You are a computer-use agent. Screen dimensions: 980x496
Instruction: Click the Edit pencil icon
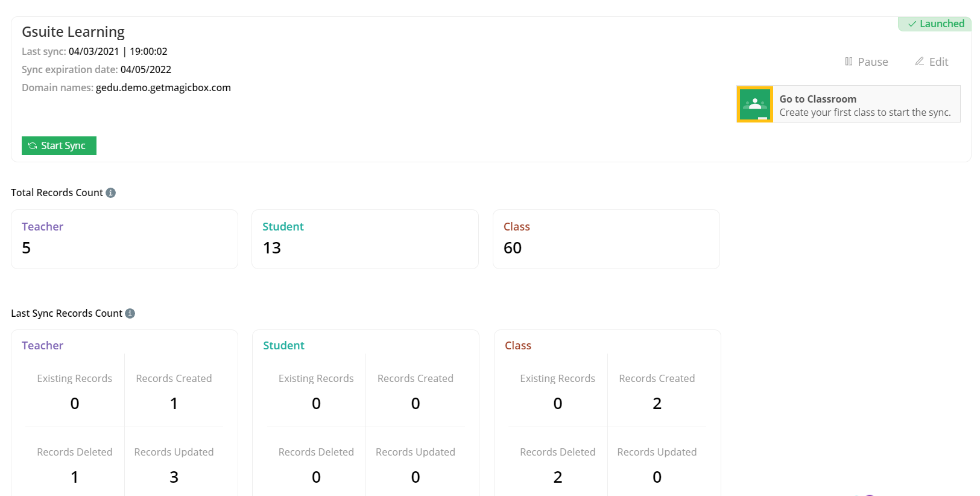(920, 62)
